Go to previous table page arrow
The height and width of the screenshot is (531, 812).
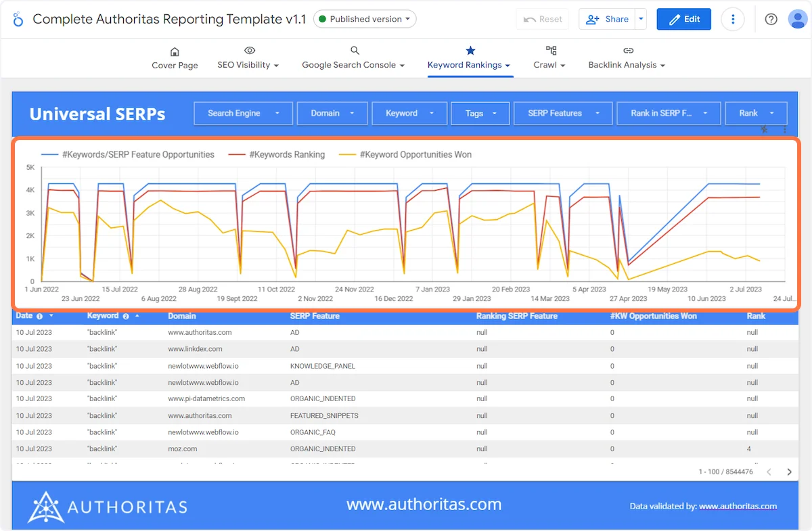(769, 472)
